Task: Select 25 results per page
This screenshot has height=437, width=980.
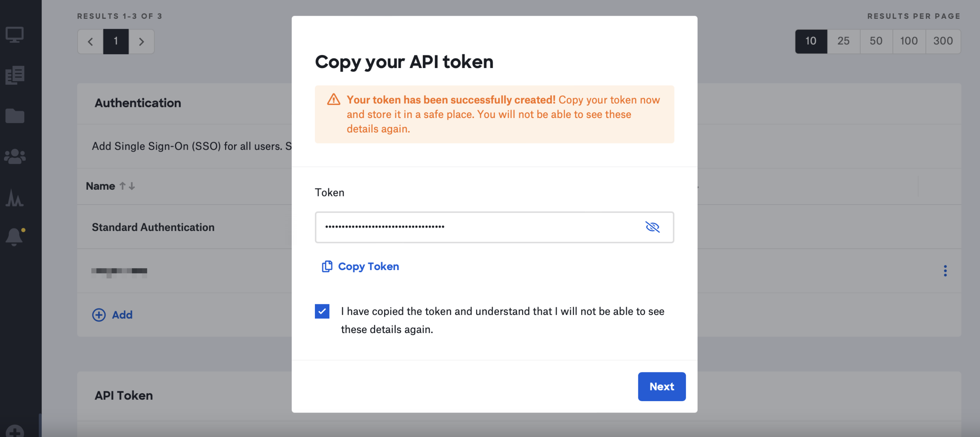Action: (843, 41)
